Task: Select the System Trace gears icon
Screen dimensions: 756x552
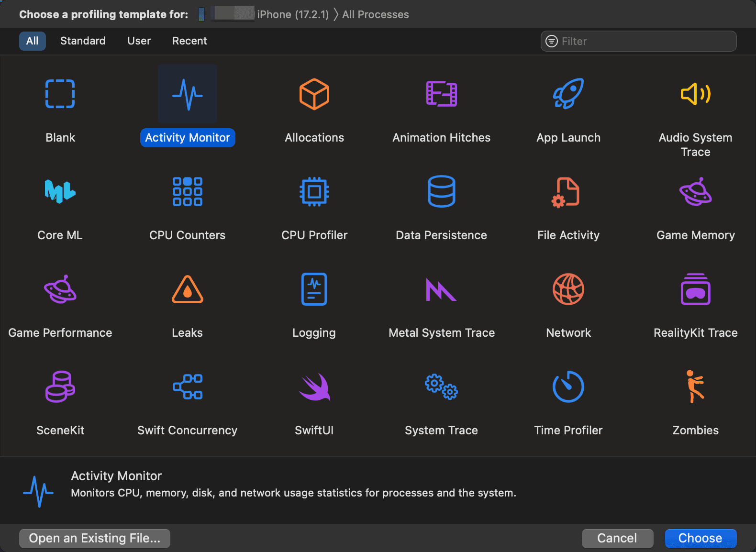Action: click(x=441, y=386)
